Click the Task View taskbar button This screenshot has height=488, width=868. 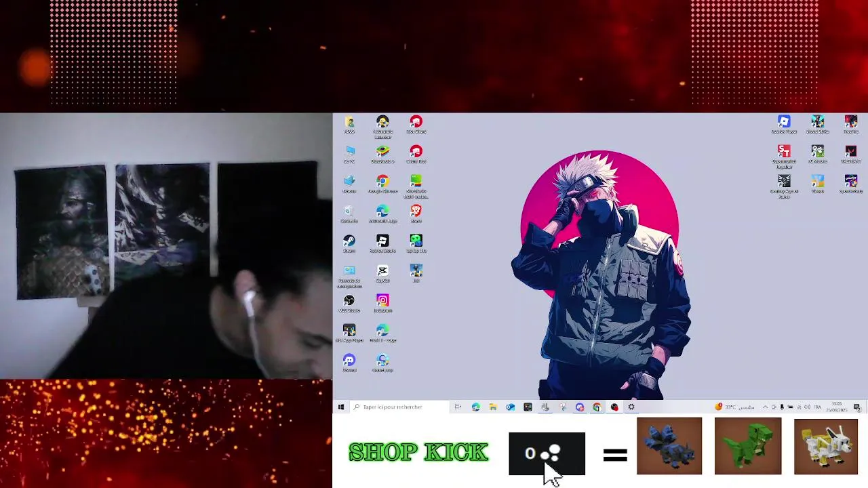coord(458,407)
